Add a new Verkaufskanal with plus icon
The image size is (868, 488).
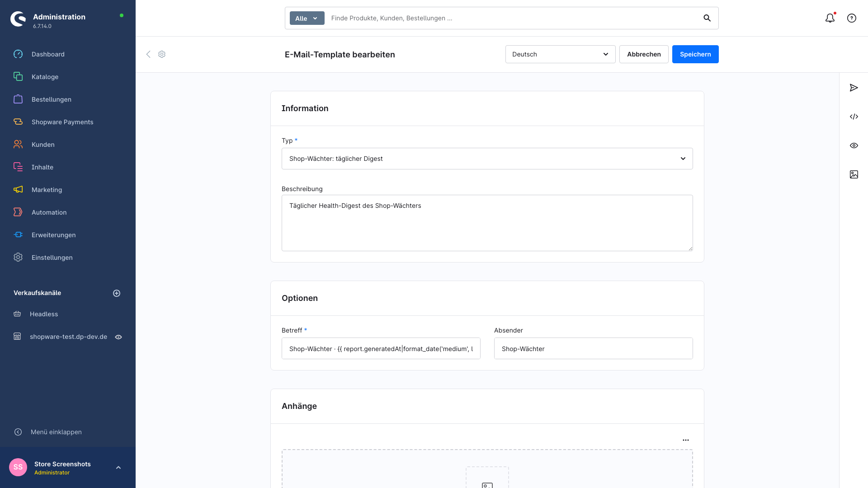point(117,293)
